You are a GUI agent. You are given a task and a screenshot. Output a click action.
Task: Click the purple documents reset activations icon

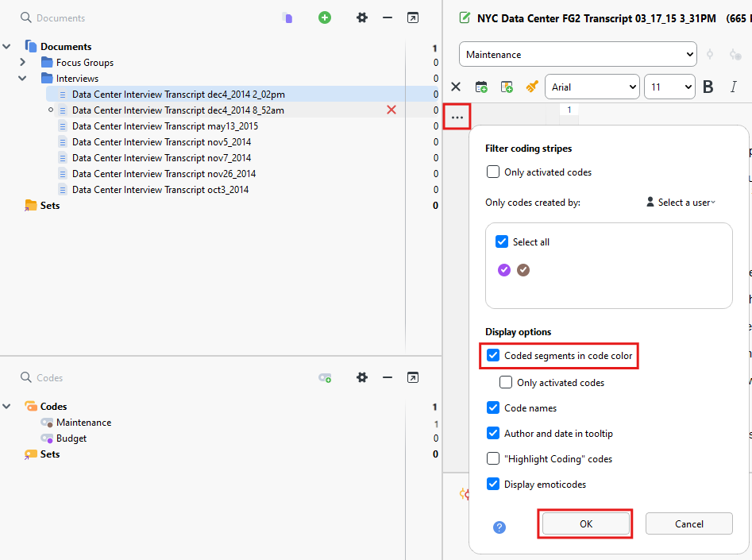tap(287, 17)
